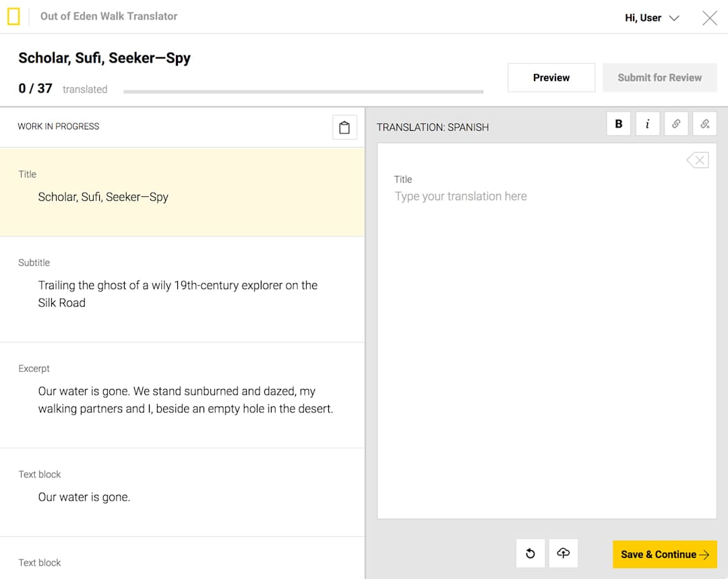Click the Title translation input field

[546, 197]
